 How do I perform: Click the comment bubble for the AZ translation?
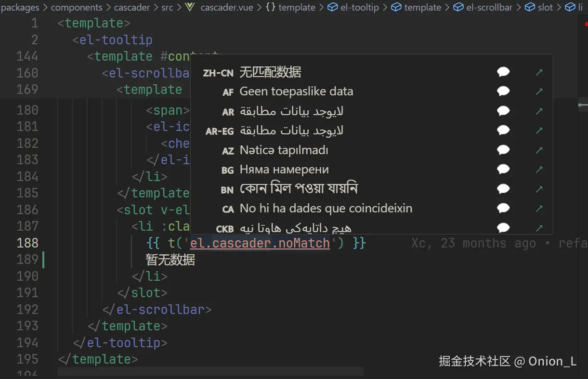[503, 150]
